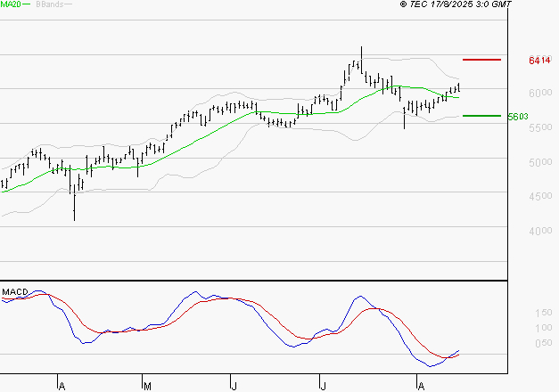The height and width of the screenshot is (392, 559).
Task: Click the MACD panel label
Action: (15, 292)
